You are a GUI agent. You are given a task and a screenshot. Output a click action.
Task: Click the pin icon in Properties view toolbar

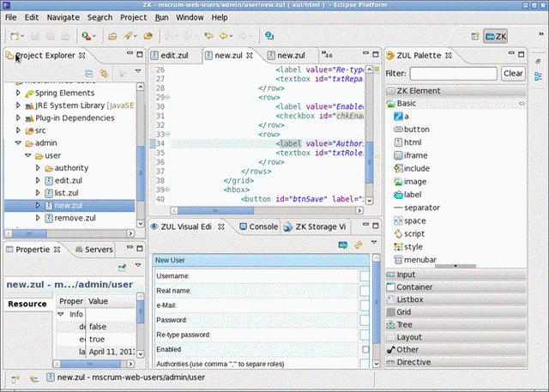(x=122, y=268)
